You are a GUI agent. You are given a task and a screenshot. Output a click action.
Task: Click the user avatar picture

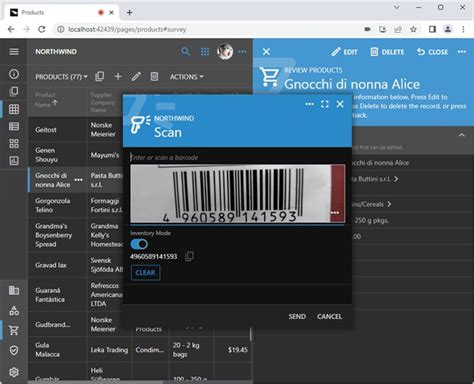pos(225,52)
